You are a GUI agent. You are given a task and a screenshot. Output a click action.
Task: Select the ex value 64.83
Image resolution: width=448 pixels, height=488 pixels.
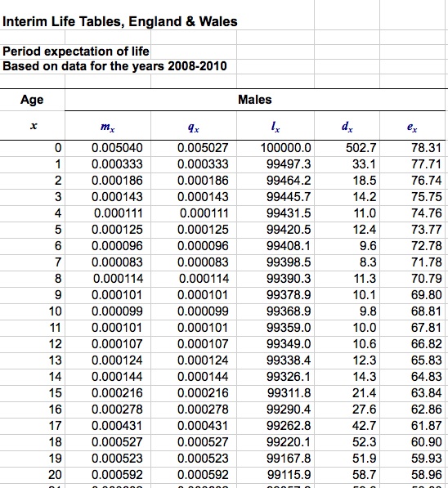426,377
